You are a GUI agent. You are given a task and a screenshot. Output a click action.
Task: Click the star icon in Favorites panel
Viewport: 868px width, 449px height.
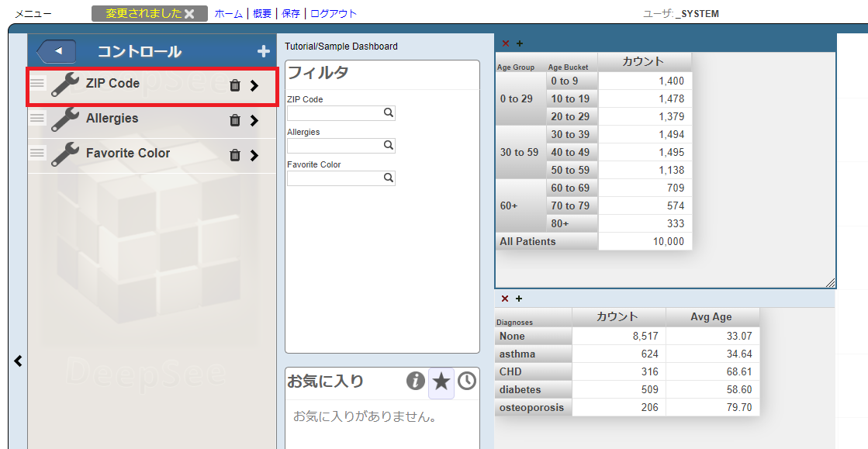tap(441, 381)
